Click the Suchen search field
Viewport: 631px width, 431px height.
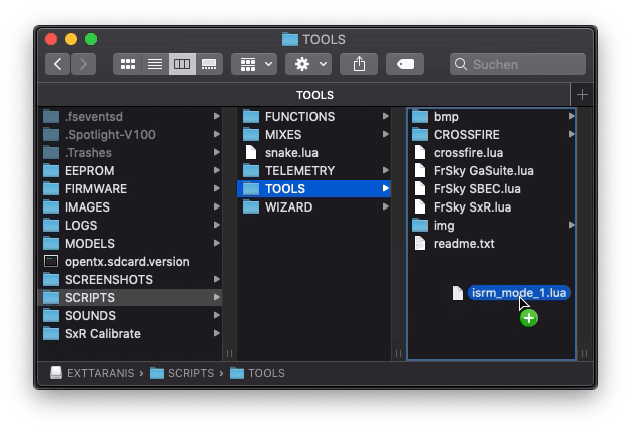(x=520, y=64)
